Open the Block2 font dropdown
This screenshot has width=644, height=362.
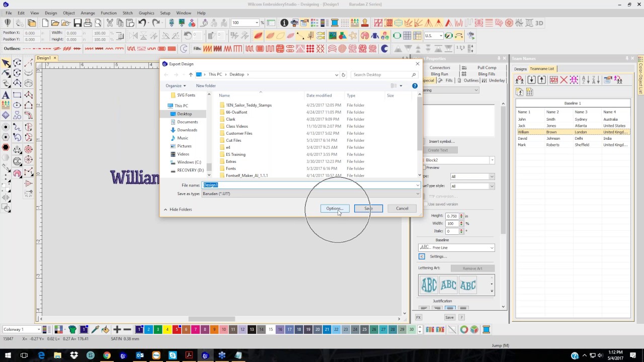[492, 160]
